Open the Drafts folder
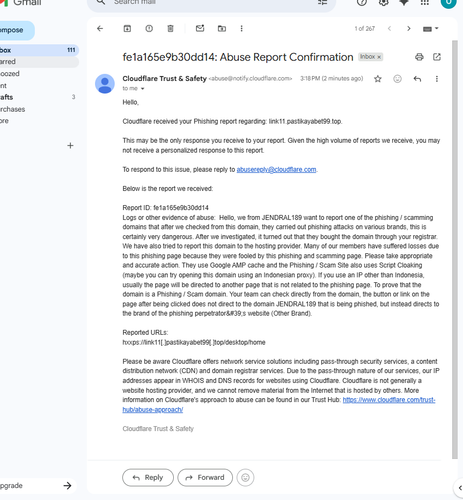The height and width of the screenshot is (500, 463). 39,97
